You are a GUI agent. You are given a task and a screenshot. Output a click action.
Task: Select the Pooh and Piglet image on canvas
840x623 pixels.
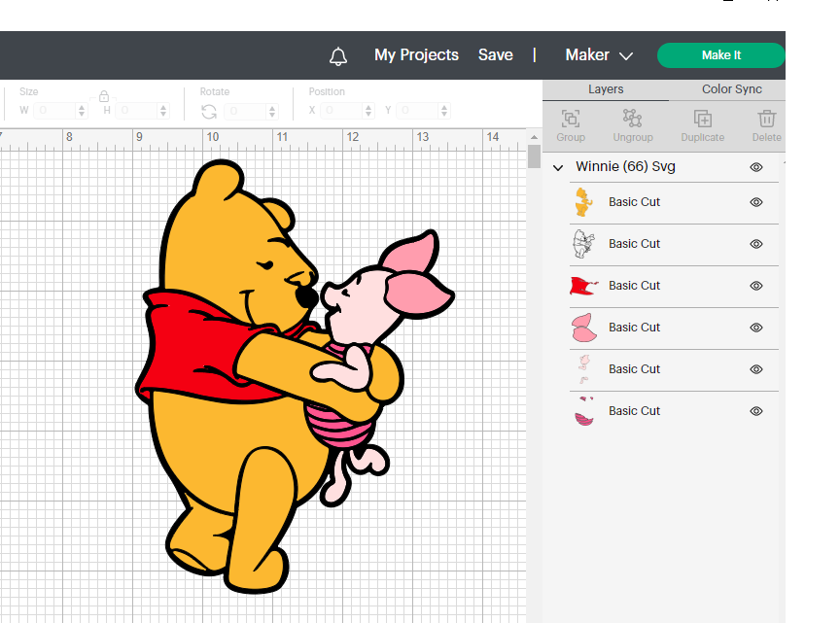click(295, 376)
